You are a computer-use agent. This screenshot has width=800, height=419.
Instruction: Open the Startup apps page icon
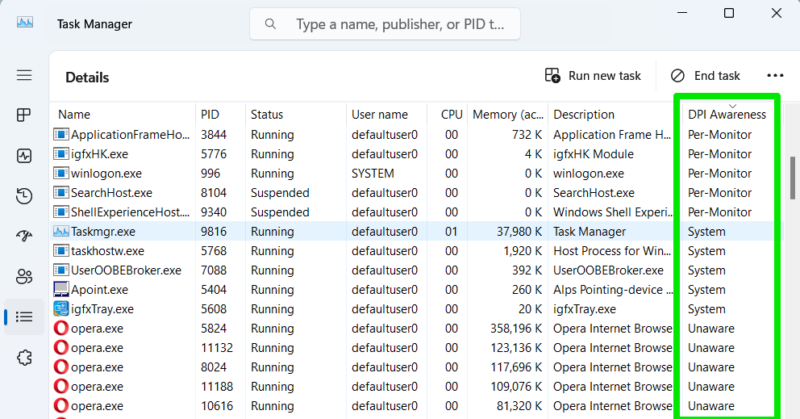24,236
